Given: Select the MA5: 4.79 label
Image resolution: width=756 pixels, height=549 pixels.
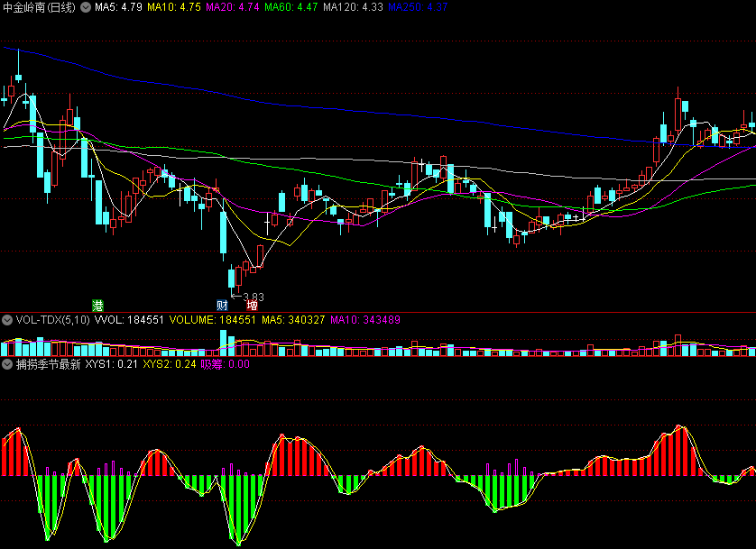Looking at the screenshot, I should point(118,7).
